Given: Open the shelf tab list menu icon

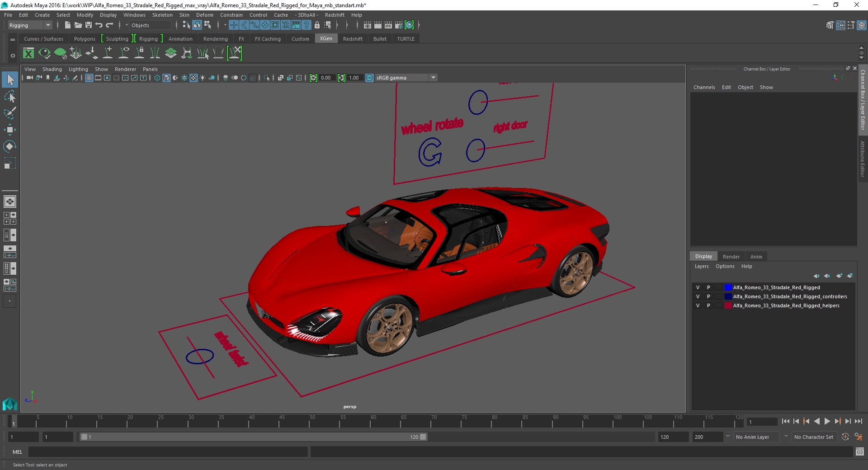Looking at the screenshot, I should tap(13, 39).
